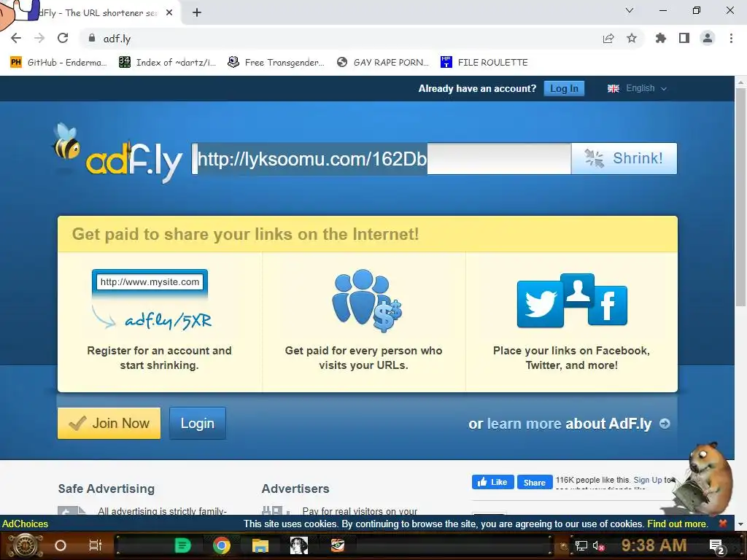Viewport: 747px width, 560px height.
Task: Click the Advertisers heading
Action: (x=295, y=489)
